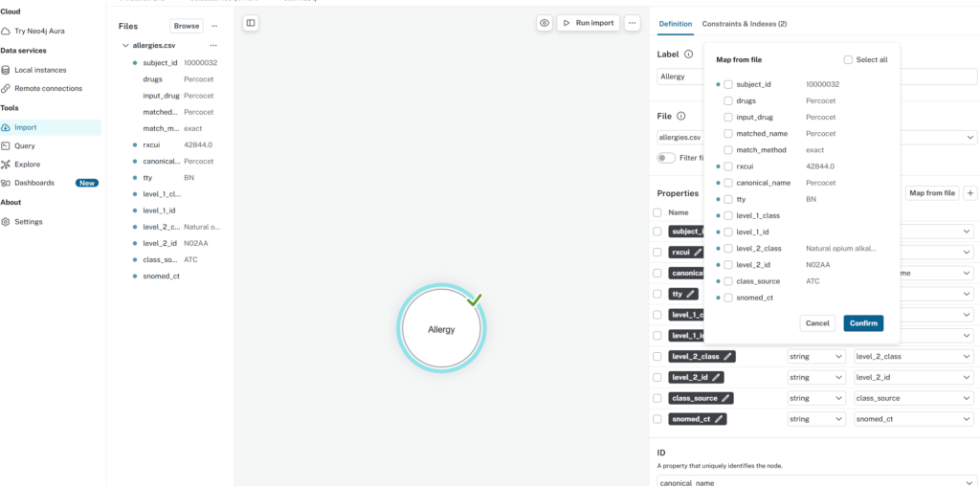Image resolution: width=980 pixels, height=486 pixels.
Task: Click the pencil icon on level_2_class property
Action: (728, 357)
